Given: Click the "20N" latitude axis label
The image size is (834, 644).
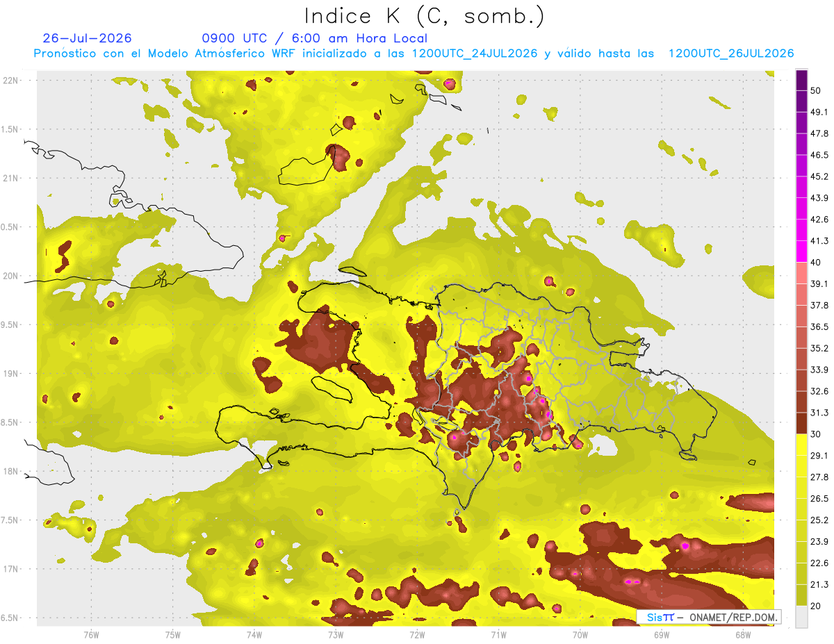Looking at the screenshot, I should pyautogui.click(x=11, y=276).
